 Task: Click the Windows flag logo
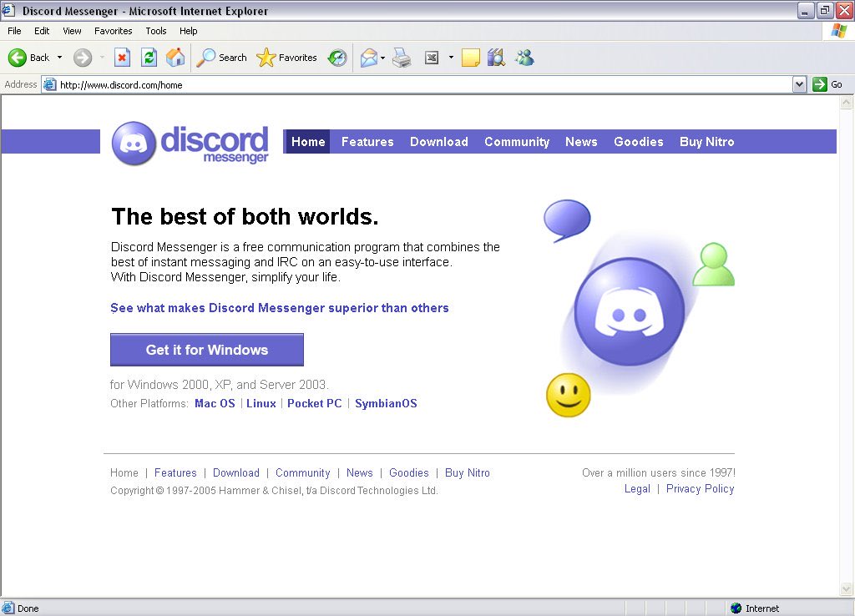838,31
